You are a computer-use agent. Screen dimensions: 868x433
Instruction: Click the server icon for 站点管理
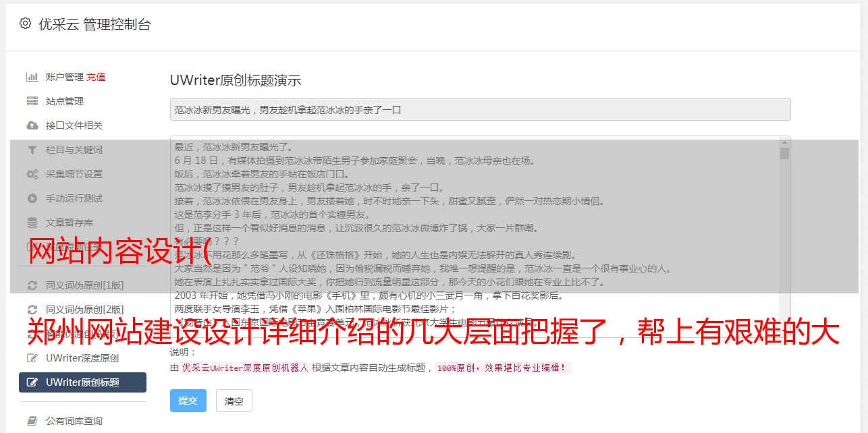point(32,101)
